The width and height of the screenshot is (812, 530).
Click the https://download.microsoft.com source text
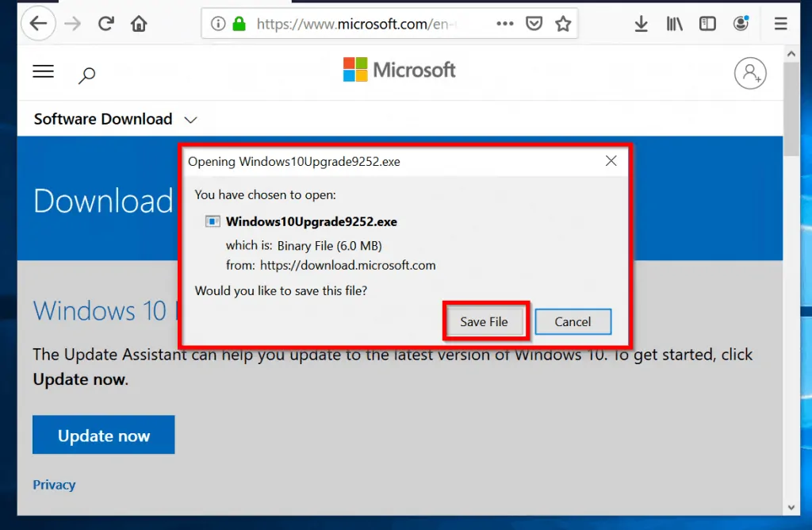point(348,265)
